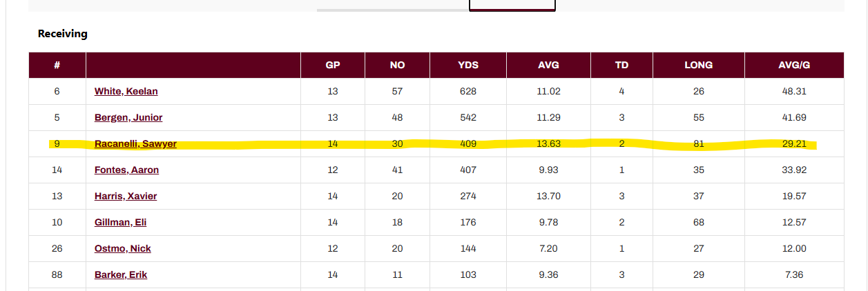Screen dimensions: 868x291
Task: Click the AVG/G column header
Action: point(794,66)
